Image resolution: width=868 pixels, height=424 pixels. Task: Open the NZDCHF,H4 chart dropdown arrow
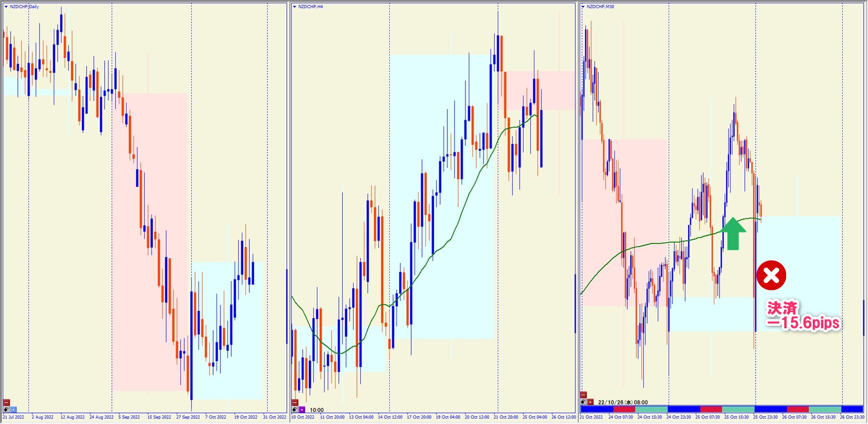[295, 7]
